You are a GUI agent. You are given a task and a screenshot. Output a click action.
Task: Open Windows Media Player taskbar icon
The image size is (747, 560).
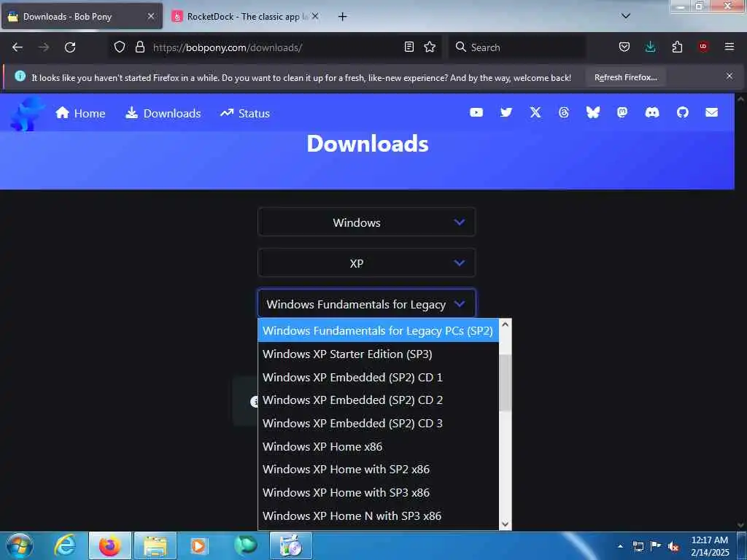click(200, 545)
